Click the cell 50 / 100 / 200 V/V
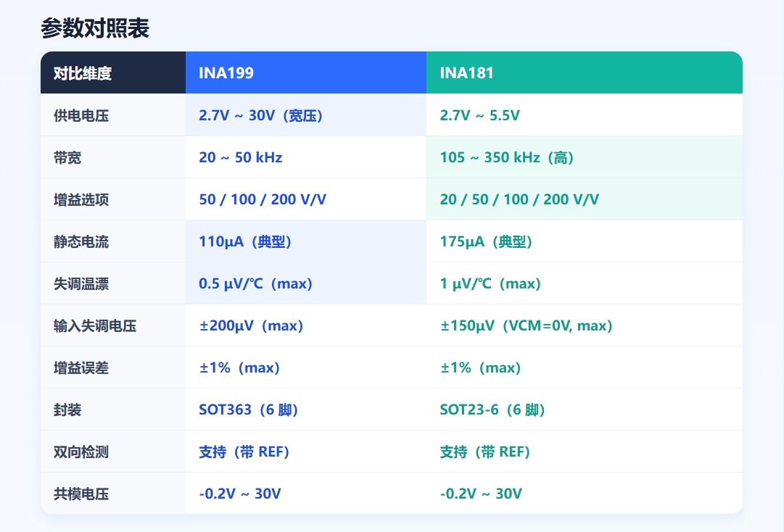 click(x=306, y=199)
